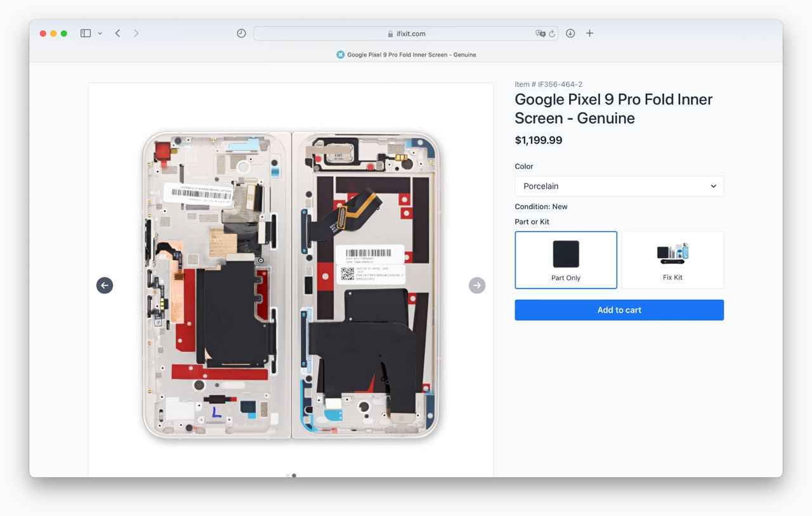Click the ifixit.com address bar
Viewport: 812px width, 516px height.
[x=406, y=34]
